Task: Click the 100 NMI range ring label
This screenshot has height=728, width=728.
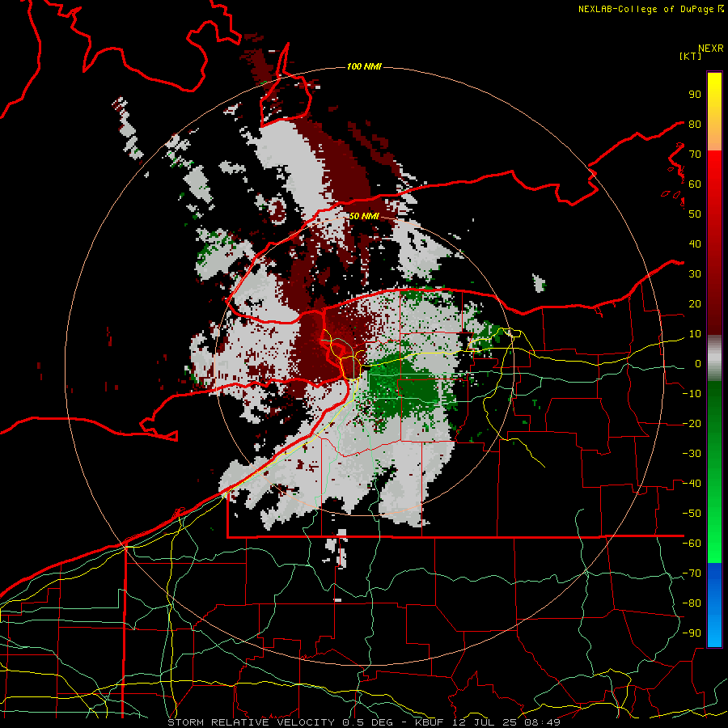Action: point(364,67)
